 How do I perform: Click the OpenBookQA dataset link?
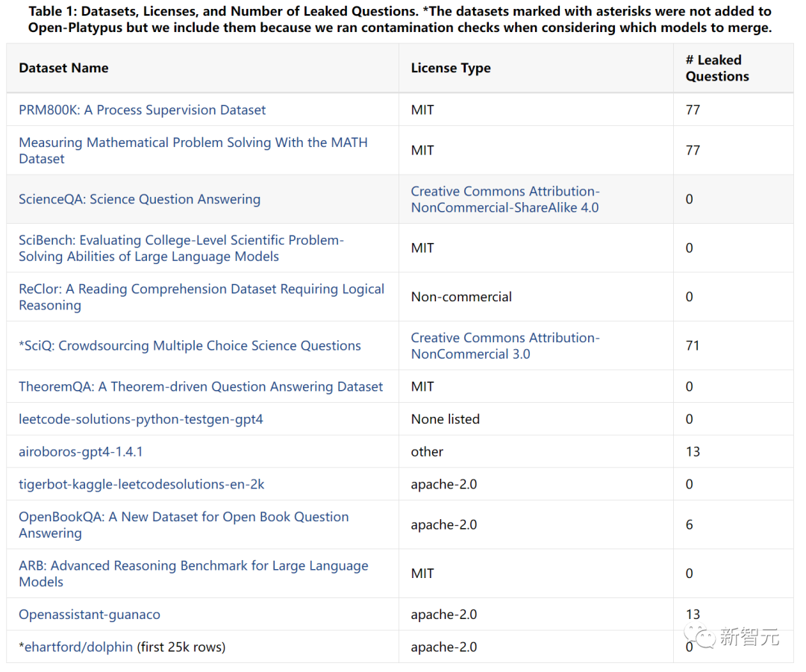184,524
